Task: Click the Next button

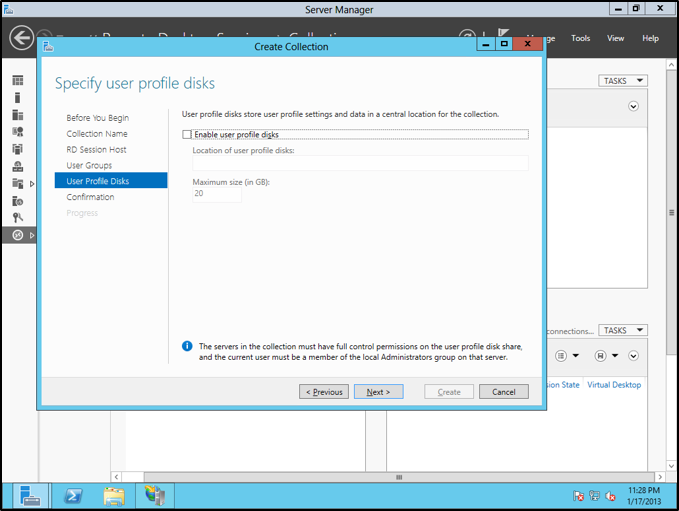Action: 378,392
